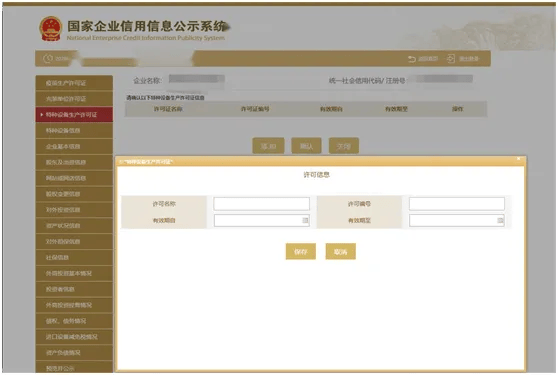Image resolution: width=558 pixels, height=375 pixels.
Task: Click the 保存 button in the dialog
Action: click(x=300, y=252)
